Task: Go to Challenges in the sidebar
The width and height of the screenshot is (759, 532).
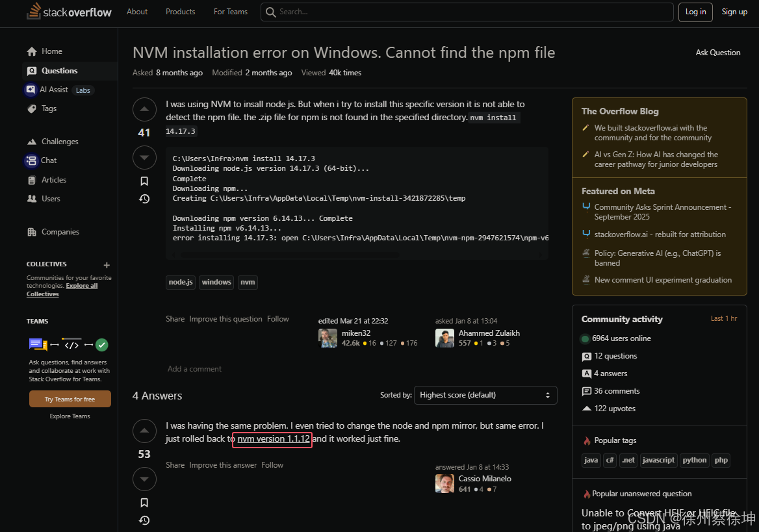Action: click(x=60, y=142)
